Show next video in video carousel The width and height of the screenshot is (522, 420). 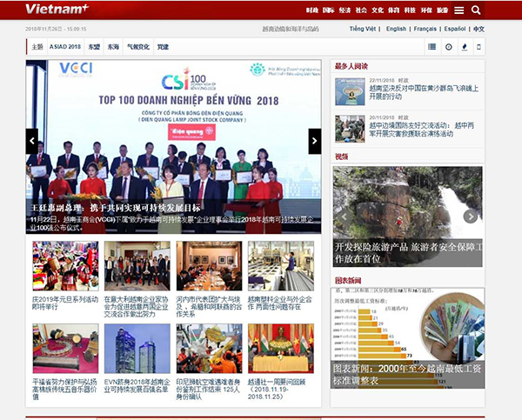point(471,217)
